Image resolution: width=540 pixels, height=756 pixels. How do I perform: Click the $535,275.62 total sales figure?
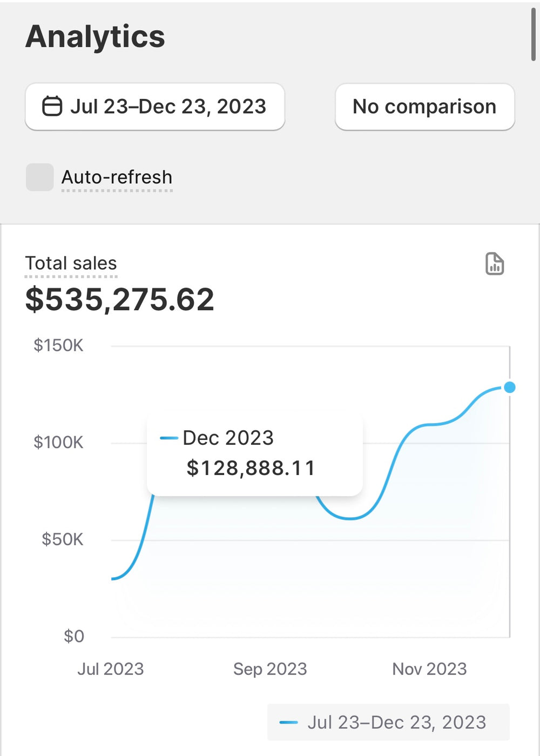point(120,299)
